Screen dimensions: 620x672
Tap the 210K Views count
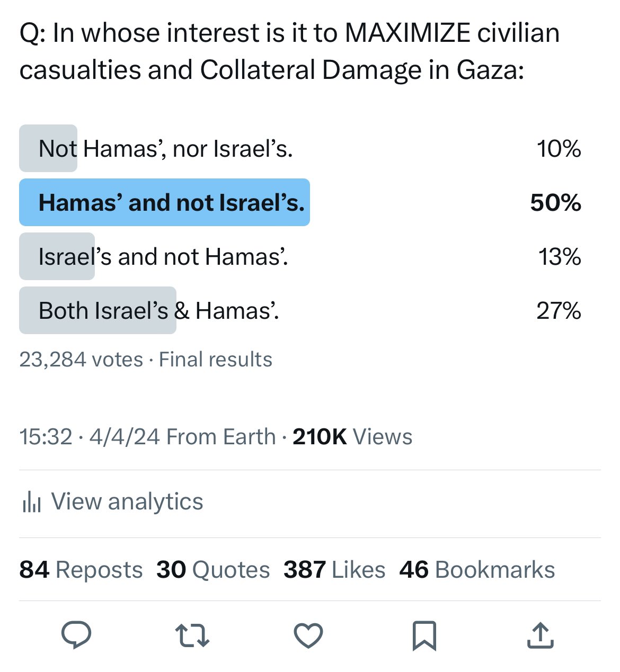coord(352,437)
